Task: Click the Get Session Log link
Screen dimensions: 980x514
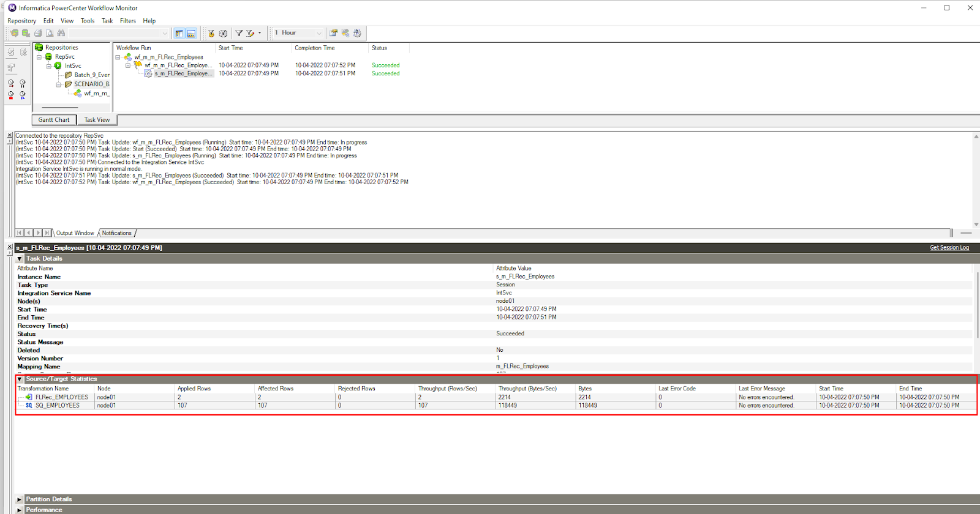Action: tap(949, 248)
